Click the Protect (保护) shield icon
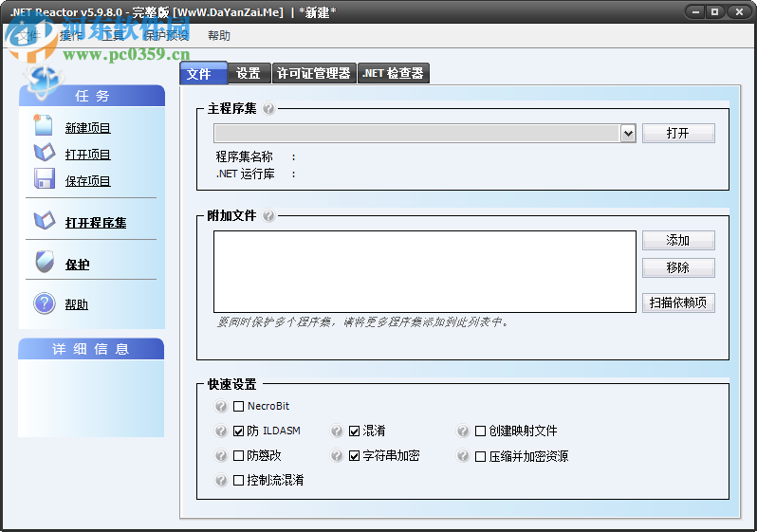Screen dimensions: 757x532 point(45,262)
